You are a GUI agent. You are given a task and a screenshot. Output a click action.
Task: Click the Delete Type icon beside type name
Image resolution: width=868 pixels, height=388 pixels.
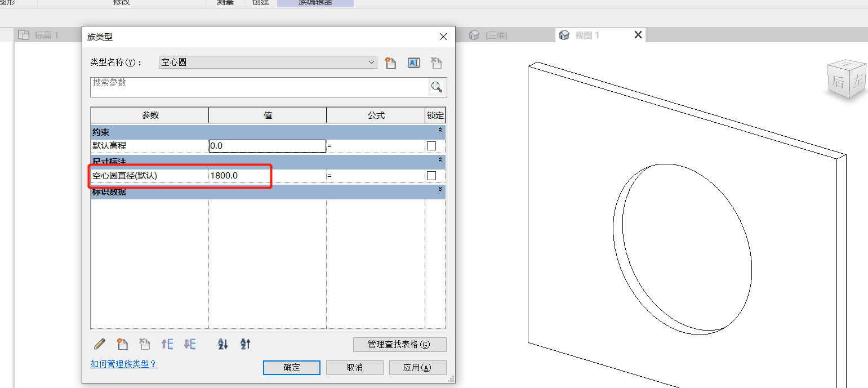click(x=436, y=63)
